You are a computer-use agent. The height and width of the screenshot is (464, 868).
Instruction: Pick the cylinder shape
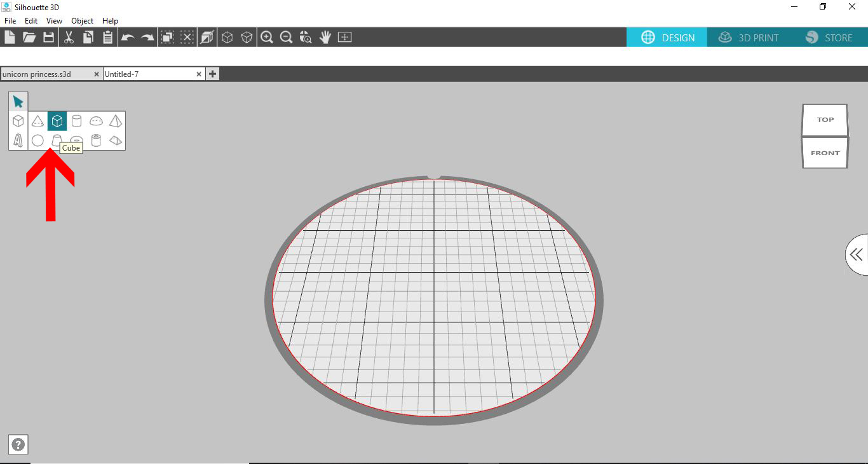[x=77, y=121]
